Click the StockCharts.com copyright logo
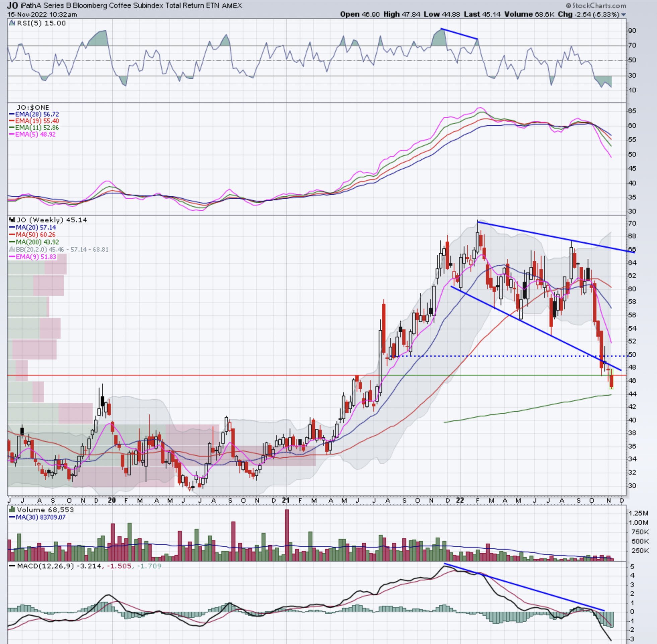The height and width of the screenshot is (644, 657). pyautogui.click(x=596, y=6)
